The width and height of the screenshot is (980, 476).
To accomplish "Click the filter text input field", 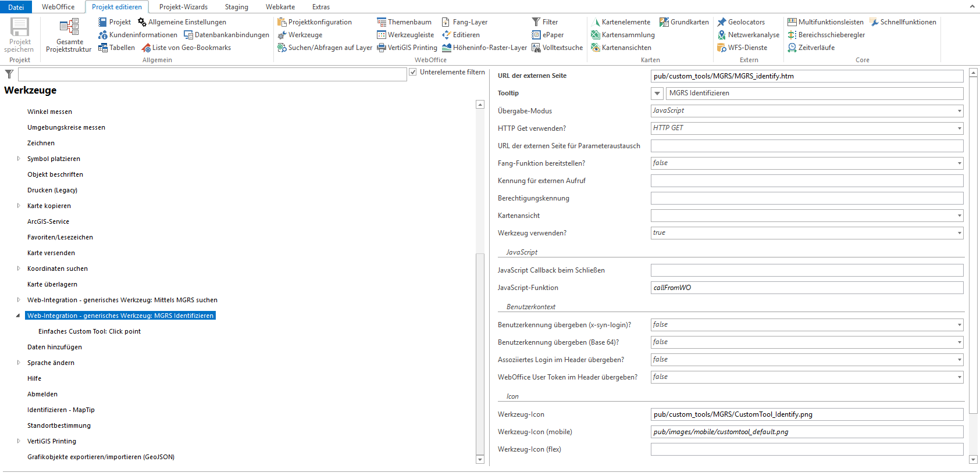I will click(212, 74).
